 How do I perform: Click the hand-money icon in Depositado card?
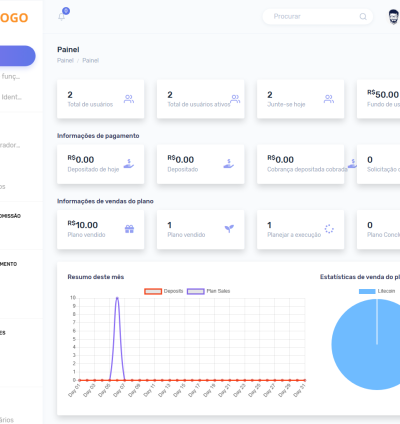229,164
